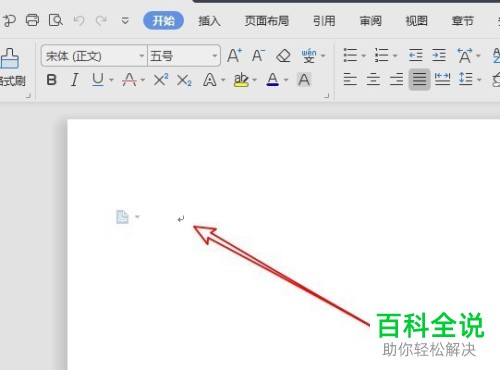Center align text
The width and height of the screenshot is (500, 370).
373,80
